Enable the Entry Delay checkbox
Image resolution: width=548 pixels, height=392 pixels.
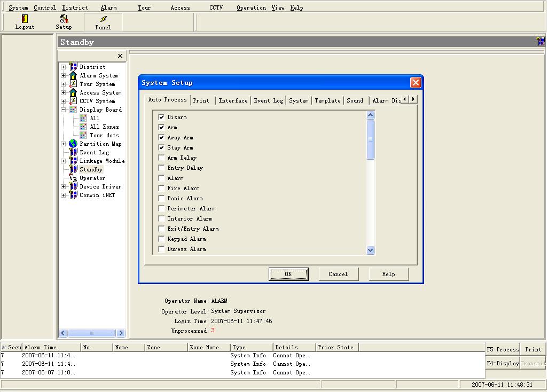click(x=161, y=168)
